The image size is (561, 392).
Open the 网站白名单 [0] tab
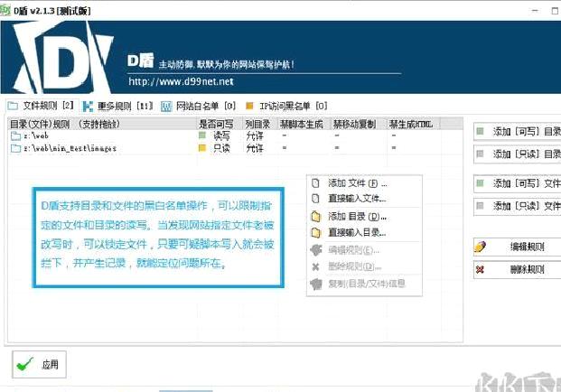pyautogui.click(x=198, y=107)
